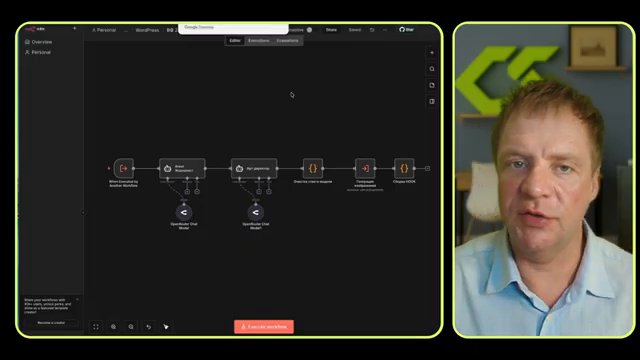Click the reset/undo zoom canvas button
This screenshot has height=360, width=640.
pyautogui.click(x=149, y=327)
